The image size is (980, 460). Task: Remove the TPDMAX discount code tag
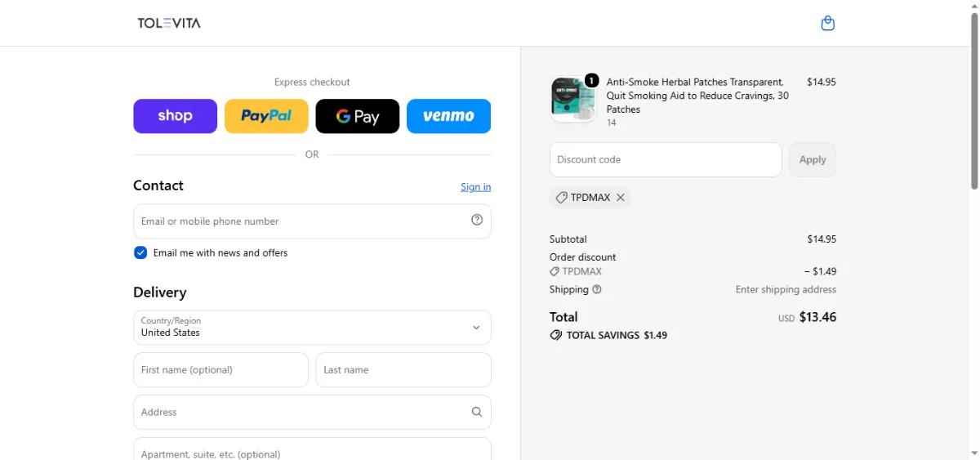click(621, 197)
